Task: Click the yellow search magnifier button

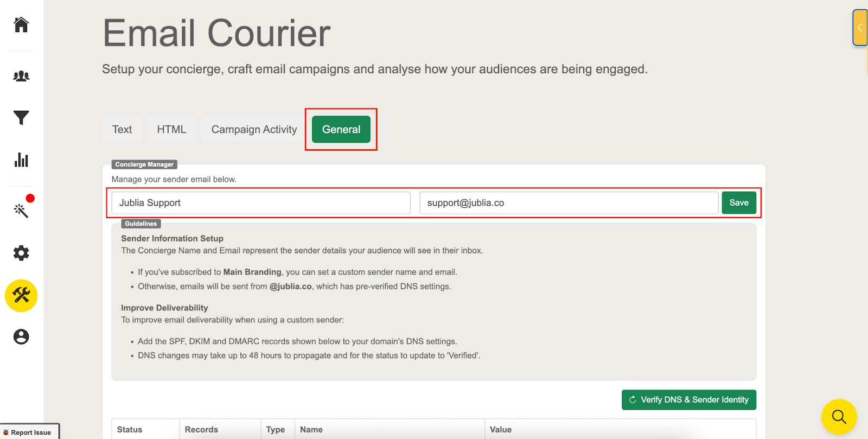Action: [839, 417]
